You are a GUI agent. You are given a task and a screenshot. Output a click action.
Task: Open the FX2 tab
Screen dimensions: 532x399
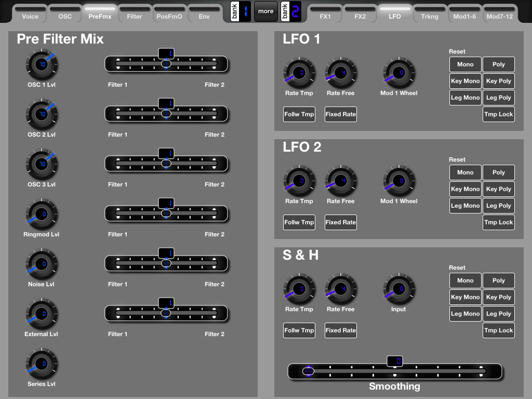point(361,14)
